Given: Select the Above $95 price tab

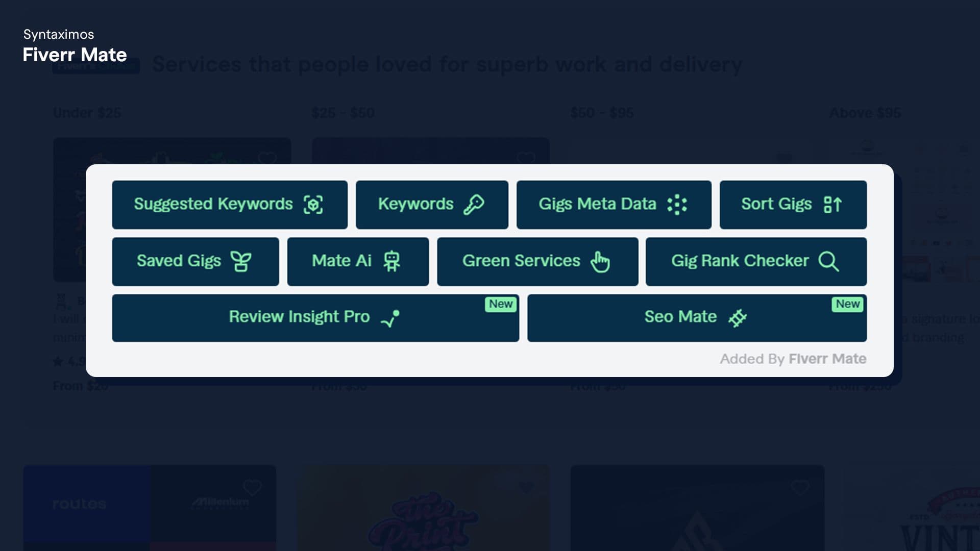Looking at the screenshot, I should coord(865,113).
